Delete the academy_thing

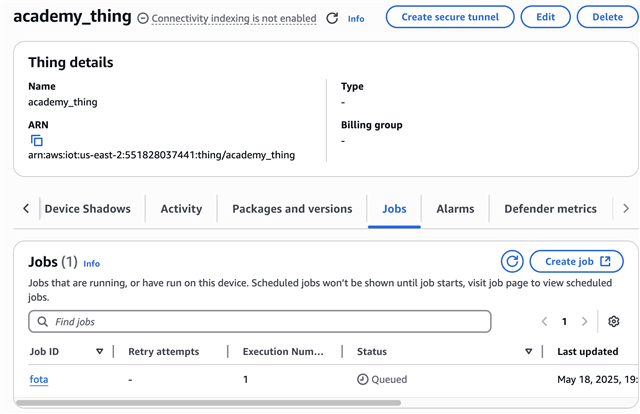pos(607,17)
